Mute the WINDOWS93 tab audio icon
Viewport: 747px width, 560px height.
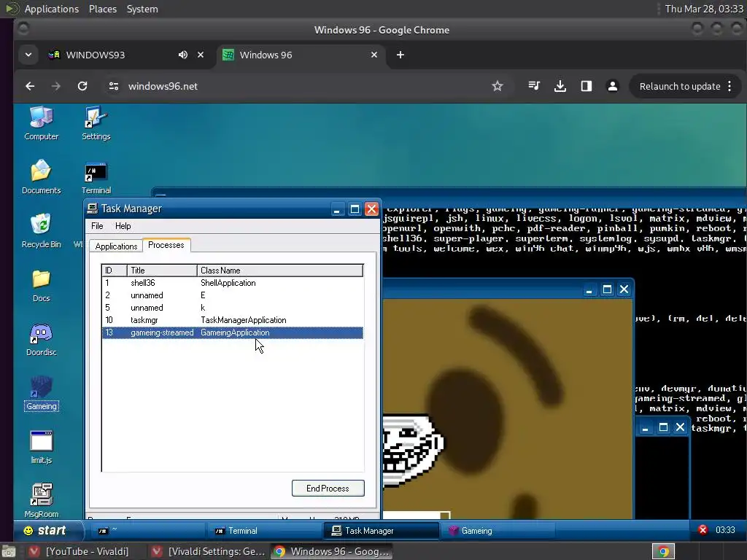point(183,55)
